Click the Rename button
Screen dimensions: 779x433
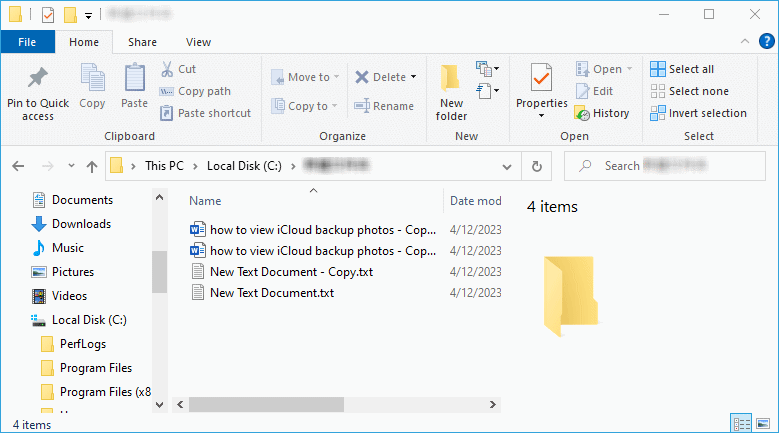point(384,106)
